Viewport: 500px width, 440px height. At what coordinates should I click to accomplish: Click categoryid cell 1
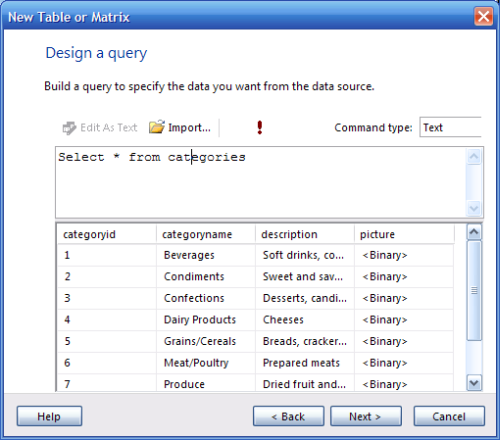point(107,255)
